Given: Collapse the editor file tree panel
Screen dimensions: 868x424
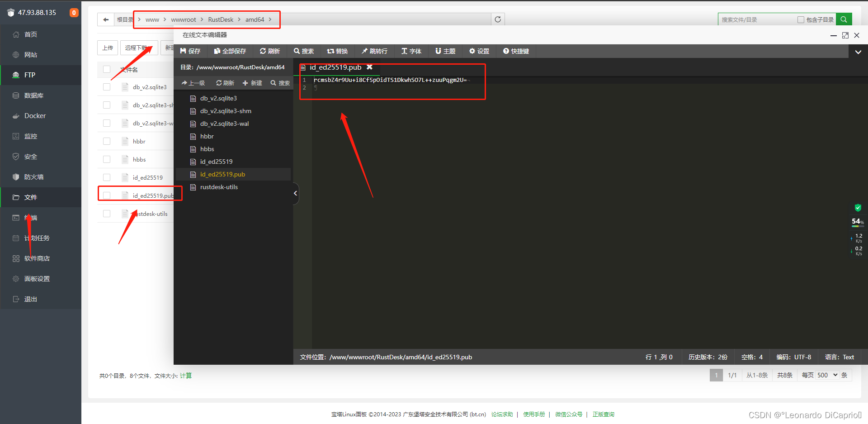Looking at the screenshot, I should pos(295,193).
